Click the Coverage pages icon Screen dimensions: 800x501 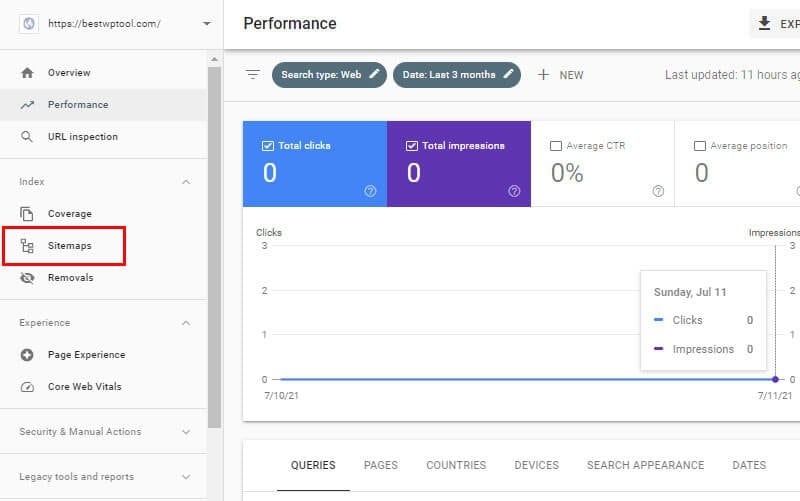click(x=27, y=214)
